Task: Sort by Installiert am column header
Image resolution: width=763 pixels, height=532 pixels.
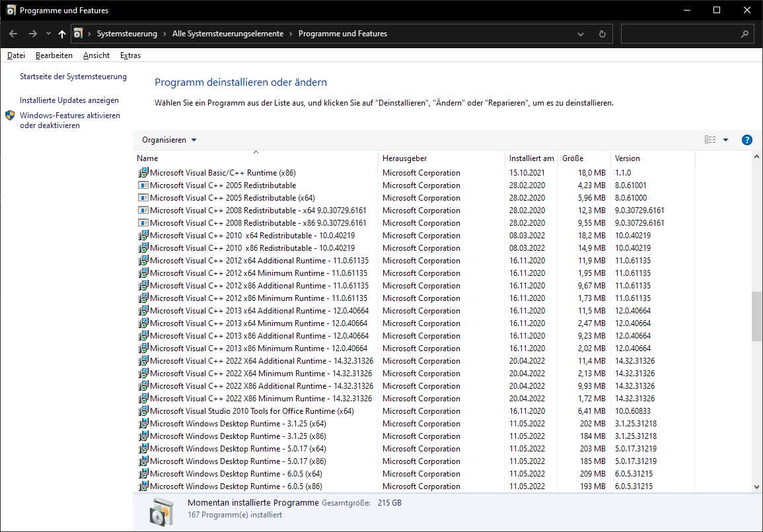Action: pyautogui.click(x=531, y=158)
